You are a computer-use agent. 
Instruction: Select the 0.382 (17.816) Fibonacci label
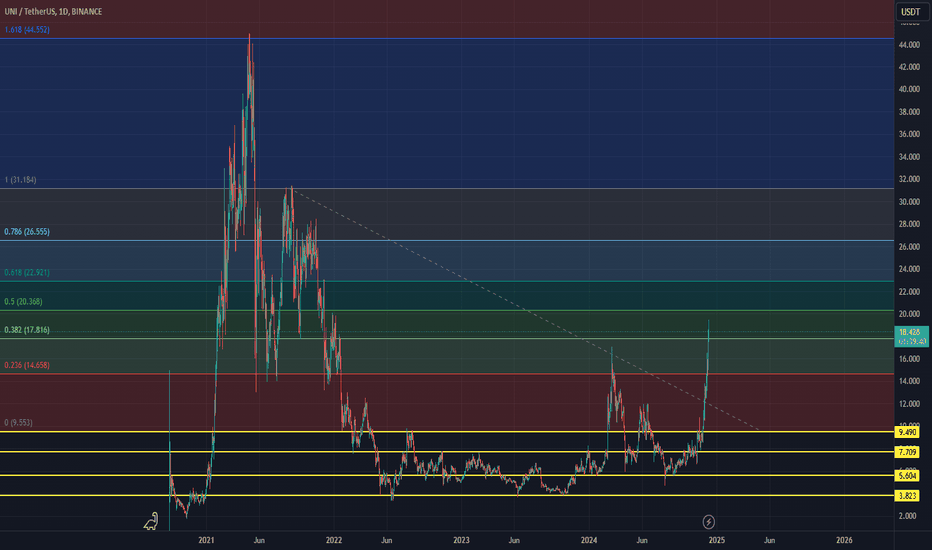coord(27,330)
